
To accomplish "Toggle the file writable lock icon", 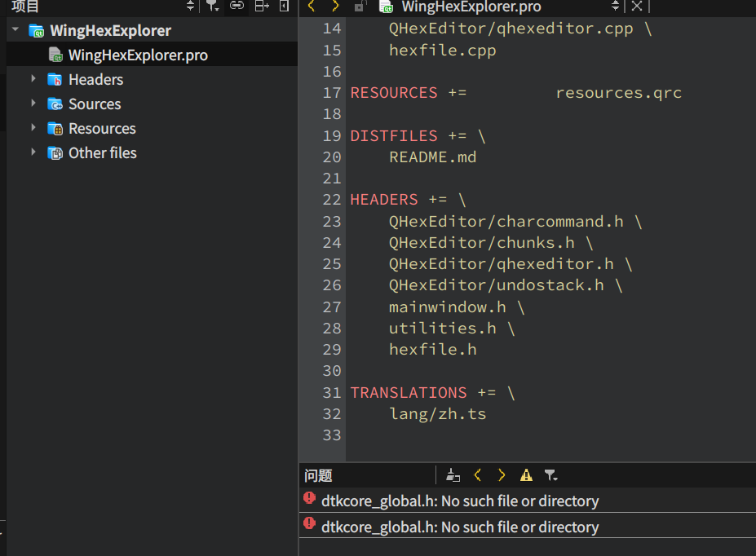I will [360, 6].
